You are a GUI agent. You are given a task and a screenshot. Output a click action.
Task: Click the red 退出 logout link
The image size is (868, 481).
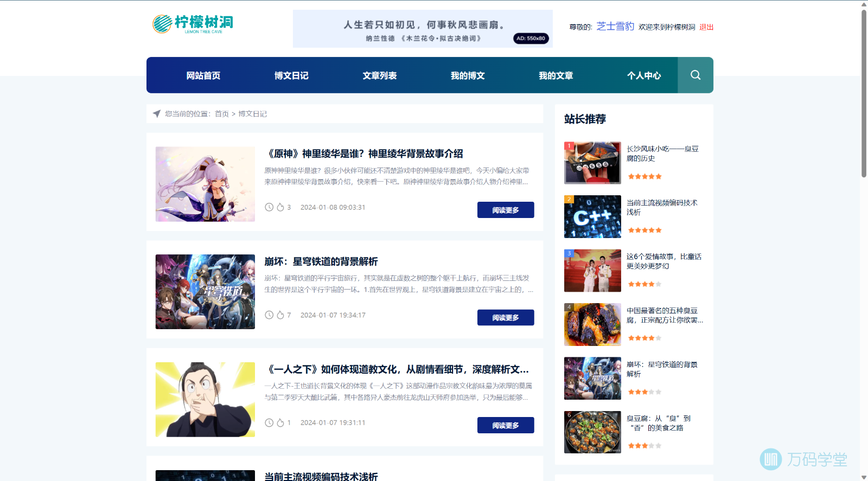tap(706, 27)
